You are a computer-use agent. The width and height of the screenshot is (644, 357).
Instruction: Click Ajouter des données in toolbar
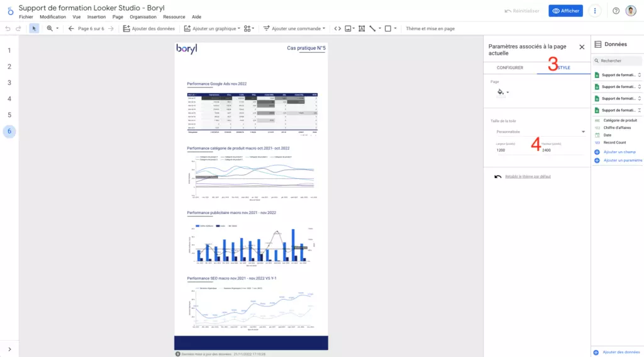point(149,28)
